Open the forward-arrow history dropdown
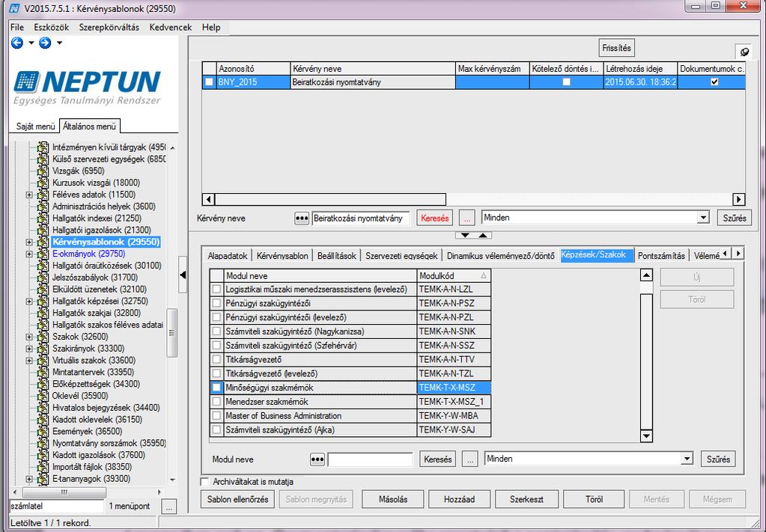Image resolution: width=766 pixels, height=532 pixels. 60,43
